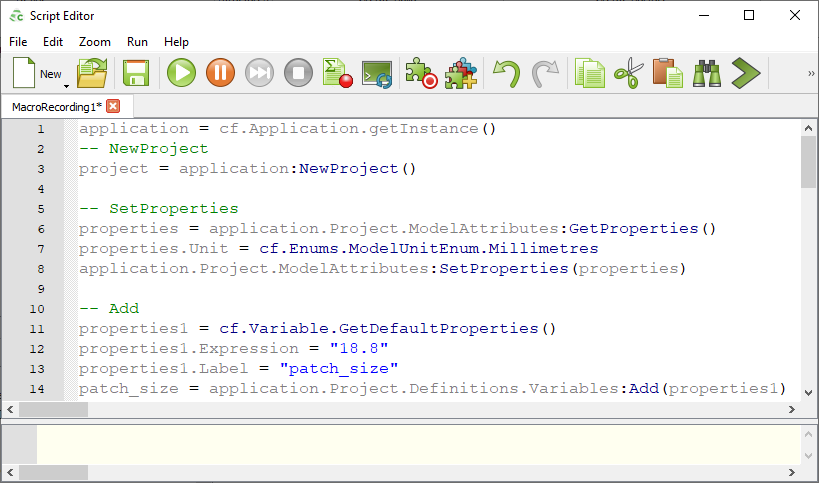Undo the last edit
The image size is (819, 483).
(506, 73)
